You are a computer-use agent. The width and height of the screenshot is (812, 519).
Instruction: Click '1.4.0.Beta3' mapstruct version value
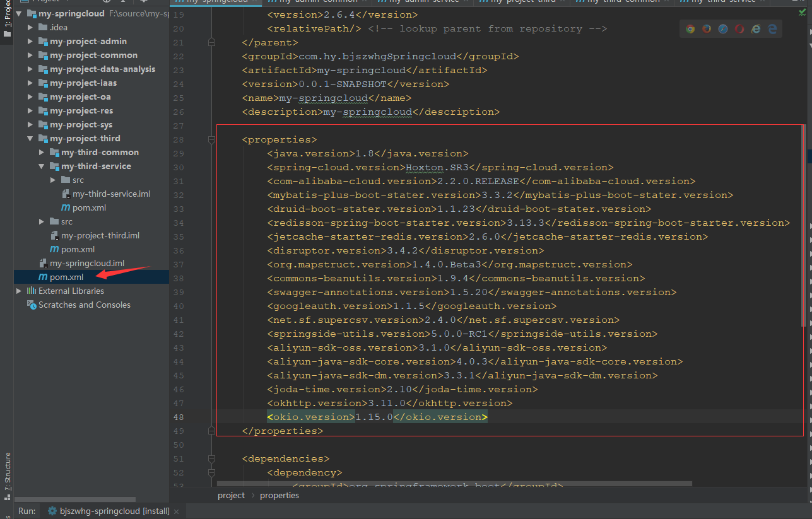(x=447, y=265)
